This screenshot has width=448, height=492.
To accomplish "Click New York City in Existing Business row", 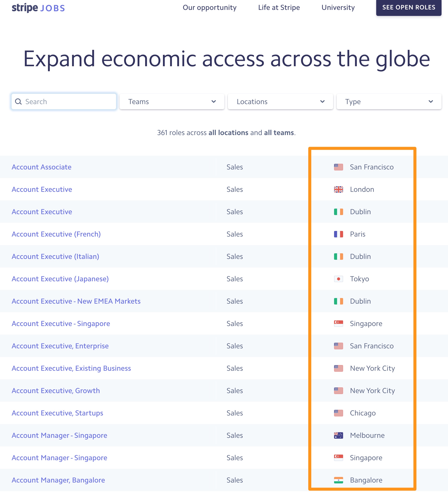I will tap(372, 368).
